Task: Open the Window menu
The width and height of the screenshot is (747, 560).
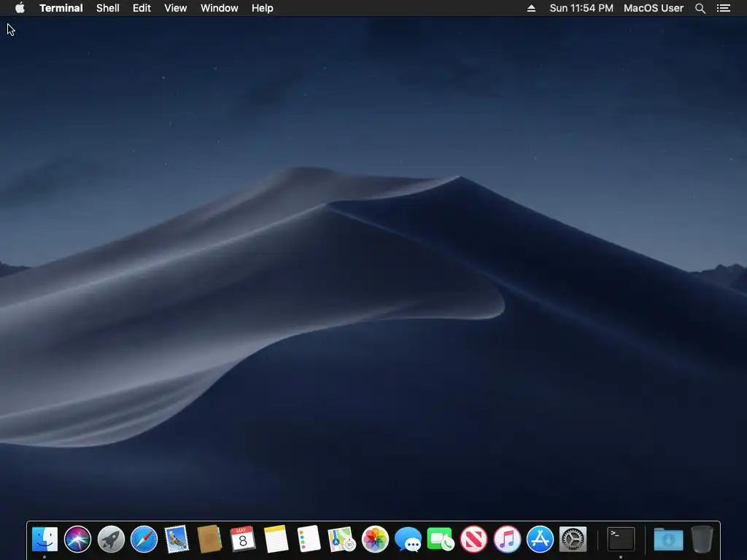Action: tap(219, 8)
